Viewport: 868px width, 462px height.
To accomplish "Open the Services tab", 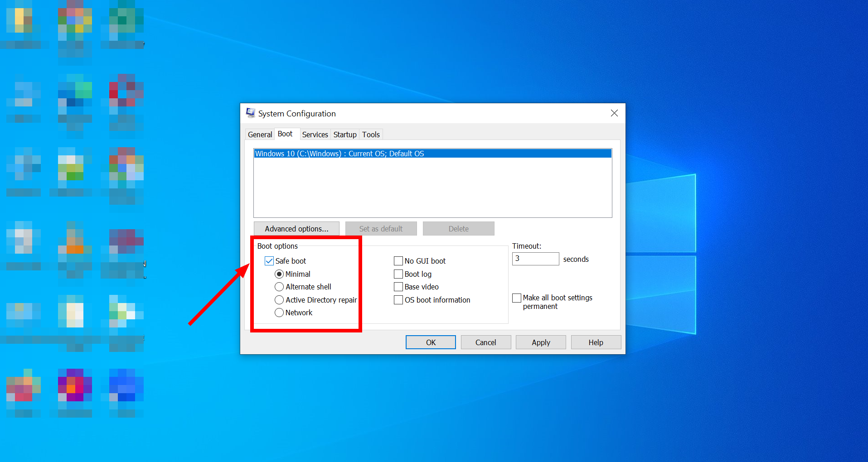I will (x=315, y=135).
